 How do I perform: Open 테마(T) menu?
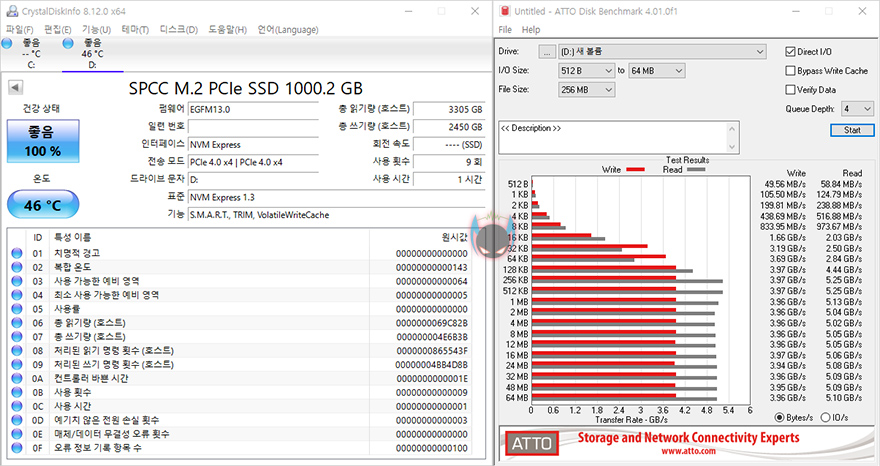point(135,30)
